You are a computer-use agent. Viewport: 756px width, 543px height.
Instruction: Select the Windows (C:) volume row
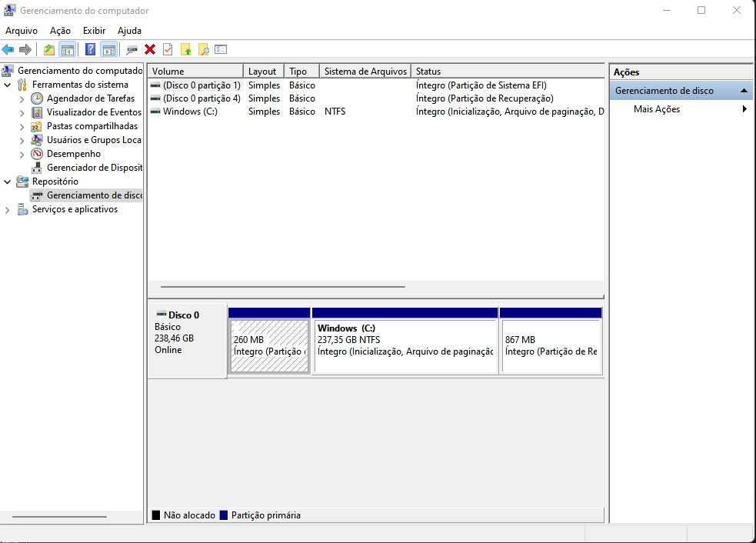(376, 112)
